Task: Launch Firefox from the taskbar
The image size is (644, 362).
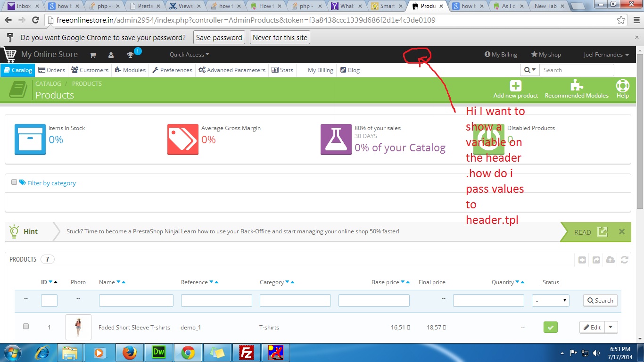Action: pyautogui.click(x=129, y=353)
